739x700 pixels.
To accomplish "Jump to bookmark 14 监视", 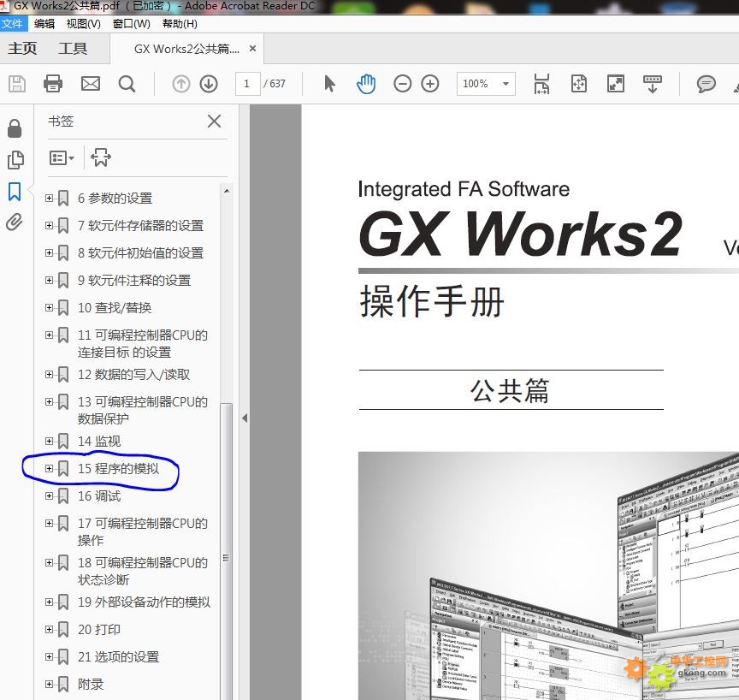I will pos(99,442).
